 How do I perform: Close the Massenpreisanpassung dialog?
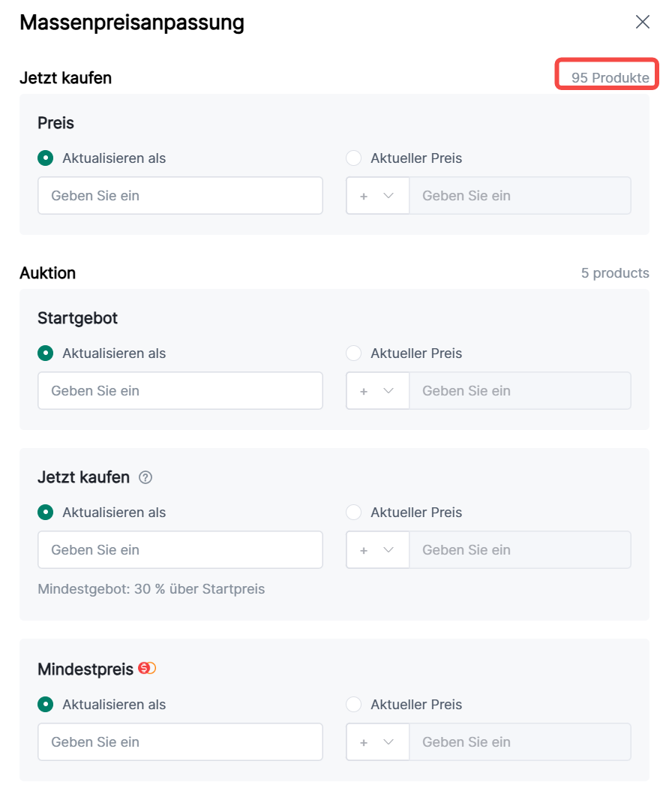643,22
